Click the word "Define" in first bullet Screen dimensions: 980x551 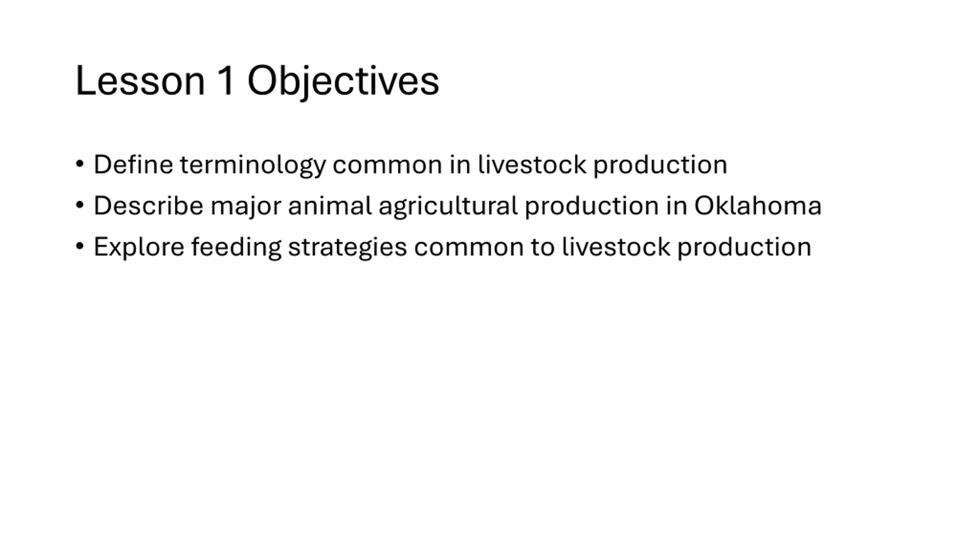click(133, 165)
